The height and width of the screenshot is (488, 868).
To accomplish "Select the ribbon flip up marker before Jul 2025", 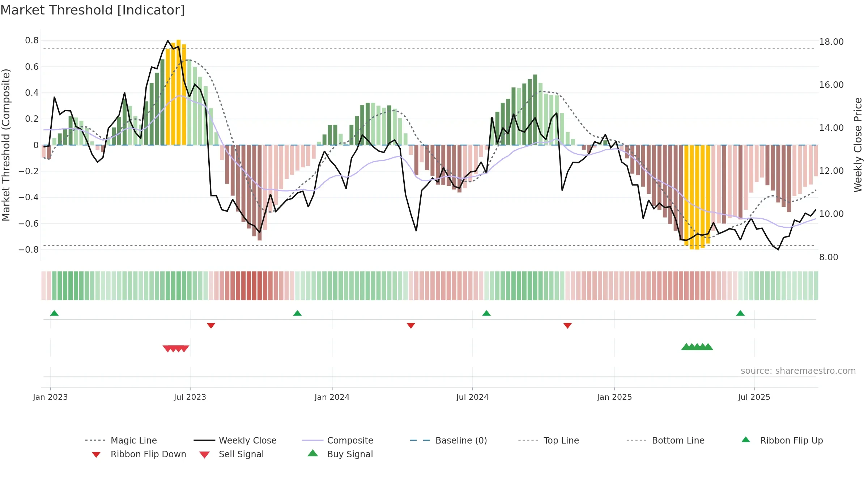I will 740,313.
